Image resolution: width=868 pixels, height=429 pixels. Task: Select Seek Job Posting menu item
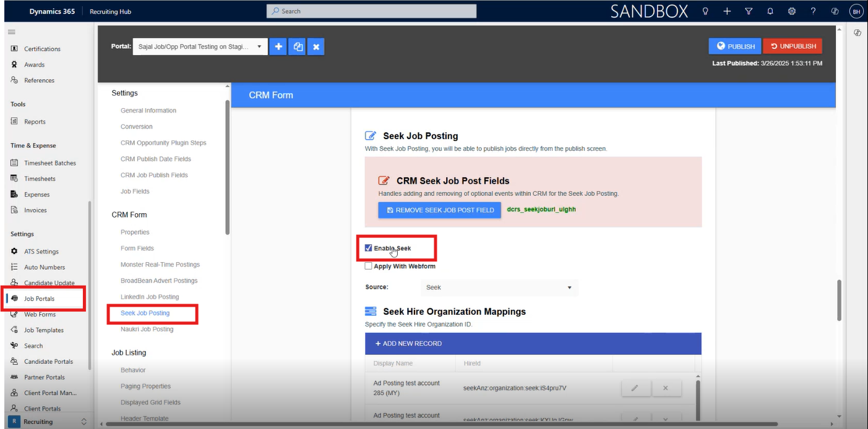click(145, 313)
